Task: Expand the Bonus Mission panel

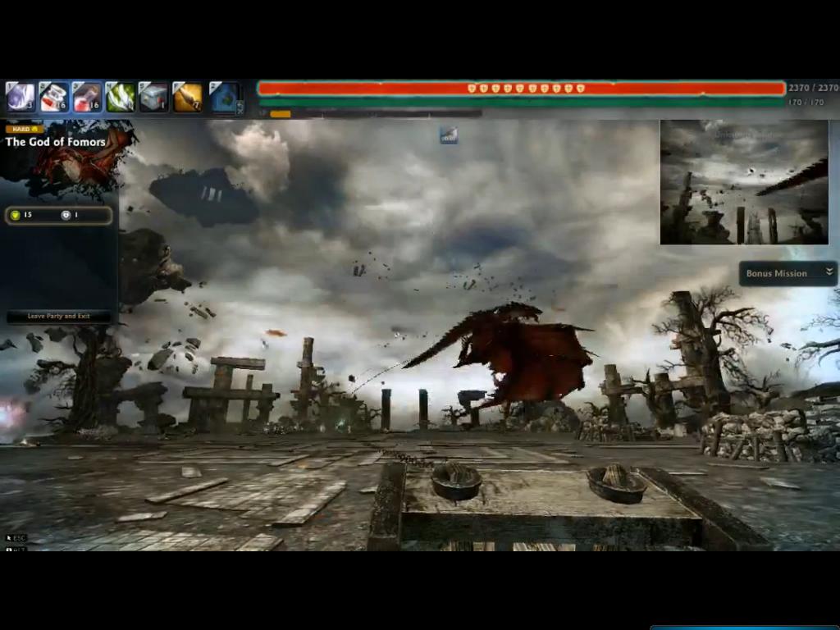Action: click(x=787, y=273)
